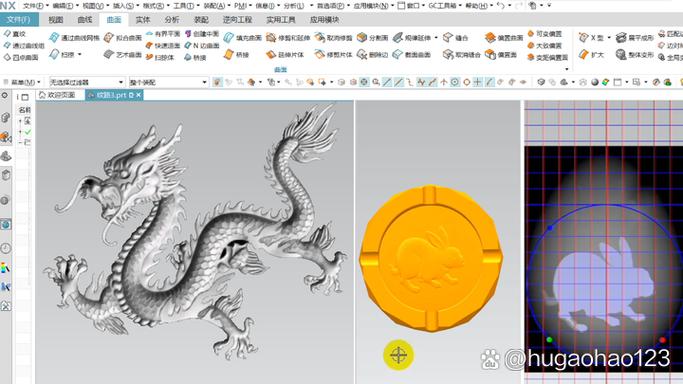Open the 插入(S) insert menu
683x384 pixels.
click(125, 6)
